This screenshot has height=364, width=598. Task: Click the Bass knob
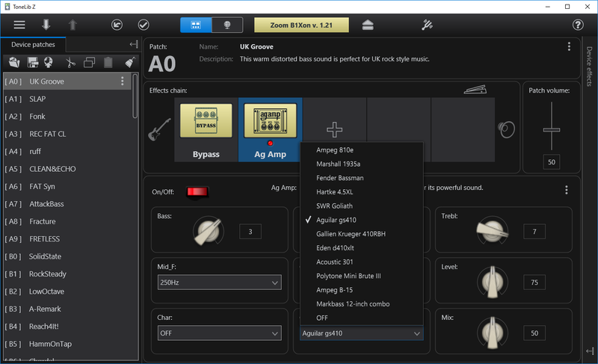209,231
